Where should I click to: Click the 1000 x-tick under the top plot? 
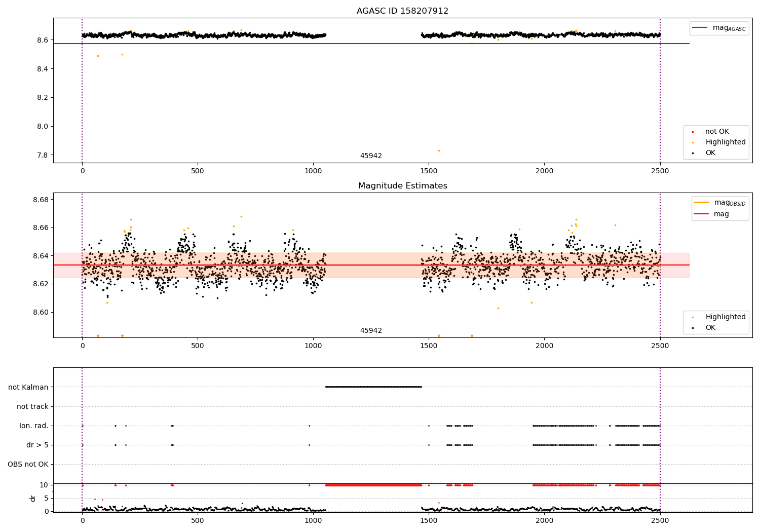(x=313, y=171)
